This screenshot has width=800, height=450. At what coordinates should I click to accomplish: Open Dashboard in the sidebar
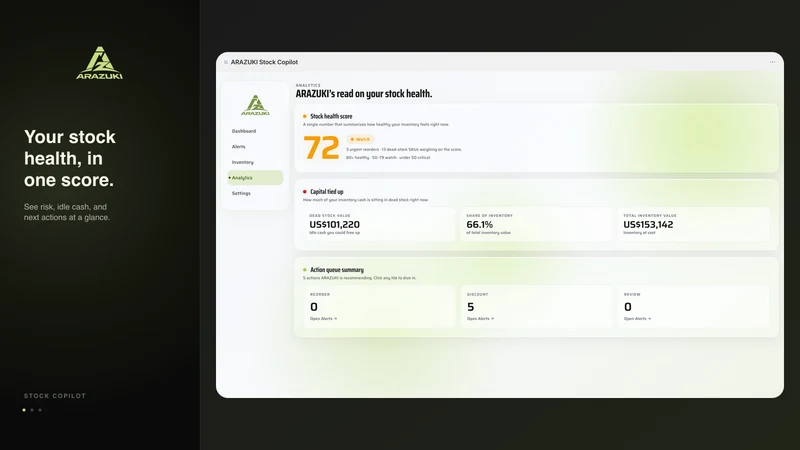[x=244, y=131]
